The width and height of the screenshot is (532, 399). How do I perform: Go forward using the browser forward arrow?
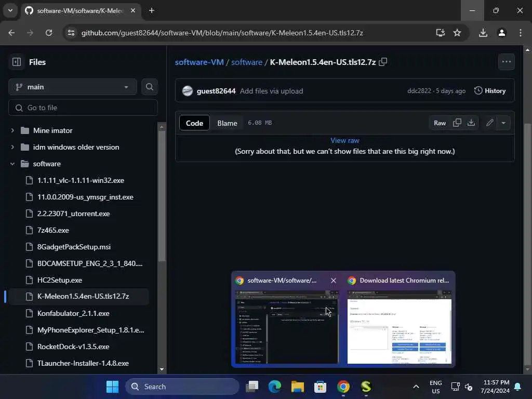coord(30,33)
